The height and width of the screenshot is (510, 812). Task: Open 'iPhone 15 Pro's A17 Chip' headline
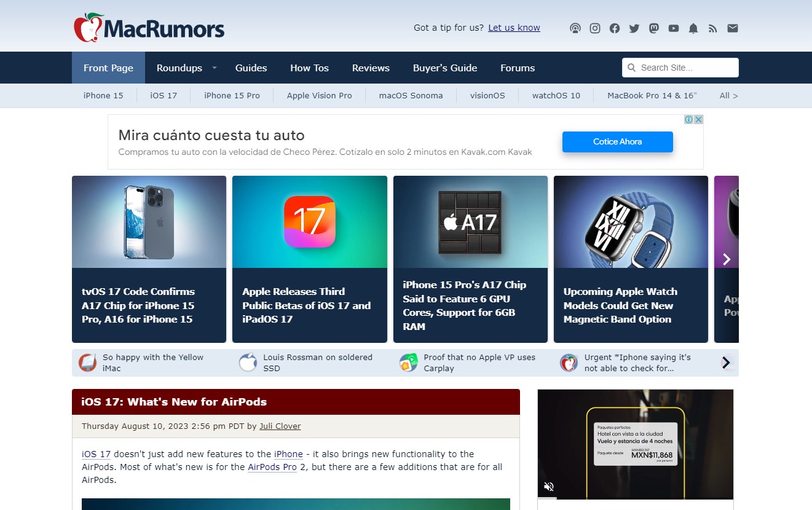[465, 305]
